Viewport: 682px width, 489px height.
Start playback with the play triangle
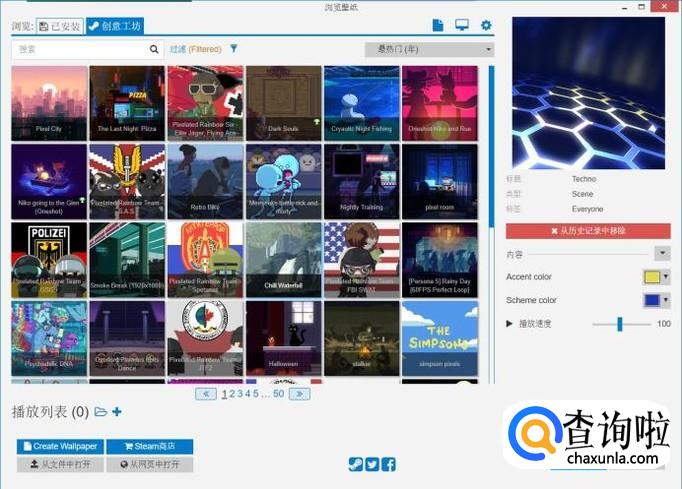(x=509, y=324)
